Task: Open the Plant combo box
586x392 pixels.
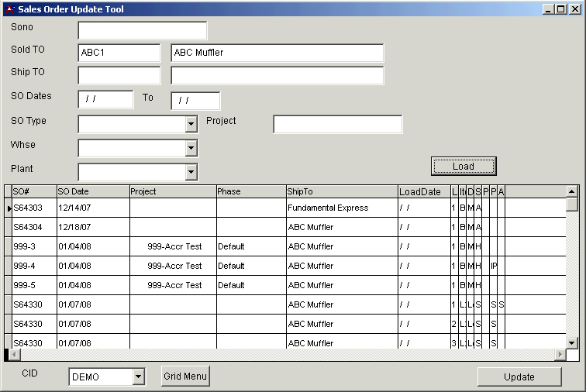Action: pyautogui.click(x=191, y=172)
